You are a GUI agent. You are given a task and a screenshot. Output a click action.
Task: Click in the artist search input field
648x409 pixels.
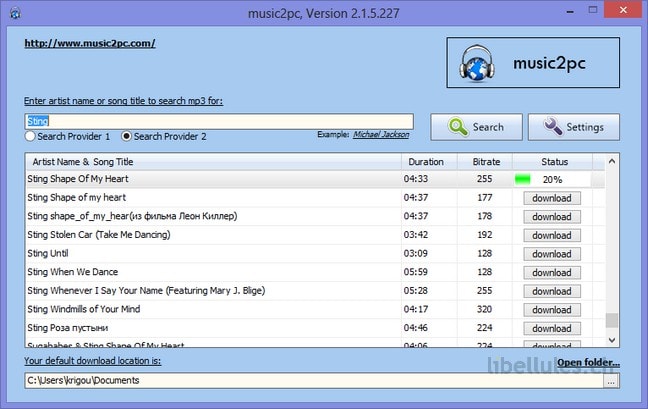click(219, 121)
